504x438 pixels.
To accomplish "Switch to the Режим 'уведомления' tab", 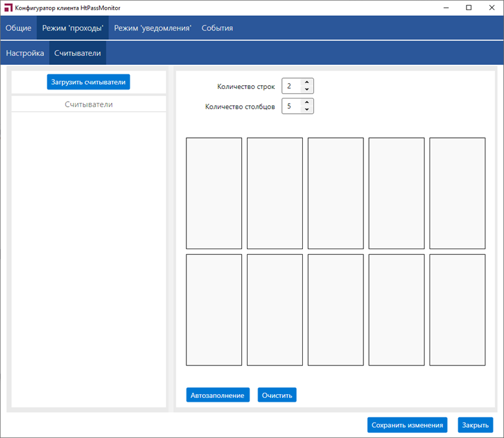I will point(153,28).
